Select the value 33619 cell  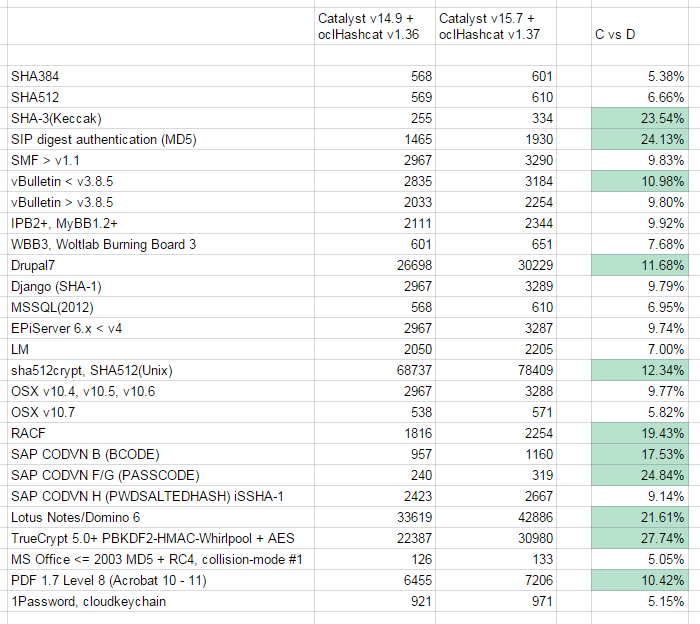tap(375, 517)
